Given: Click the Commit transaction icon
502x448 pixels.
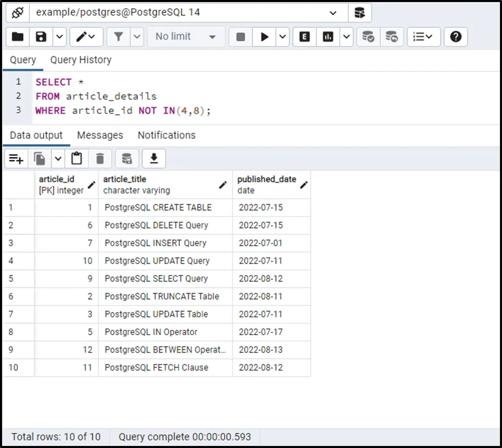Looking at the screenshot, I should pos(368,37).
